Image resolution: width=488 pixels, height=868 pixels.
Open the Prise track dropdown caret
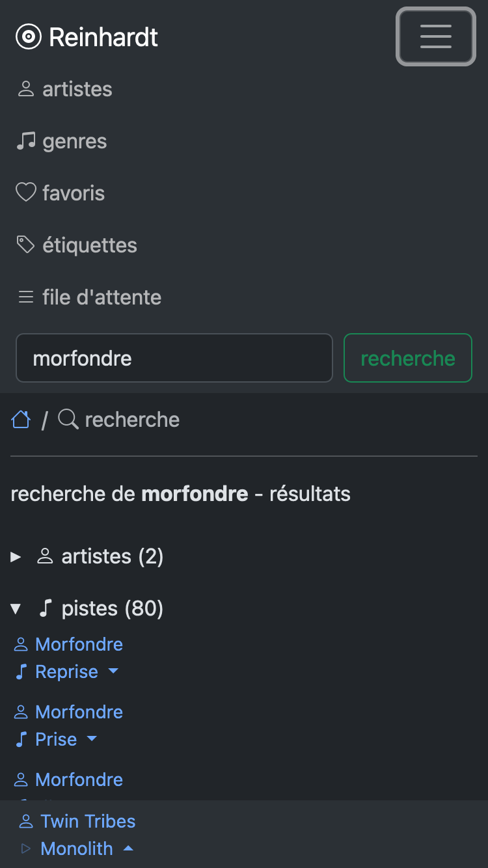point(92,739)
